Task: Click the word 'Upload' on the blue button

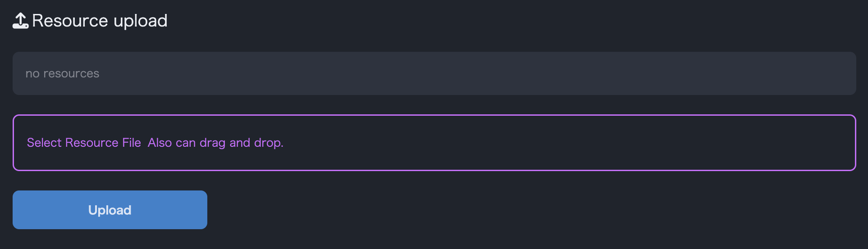Action: click(x=110, y=210)
